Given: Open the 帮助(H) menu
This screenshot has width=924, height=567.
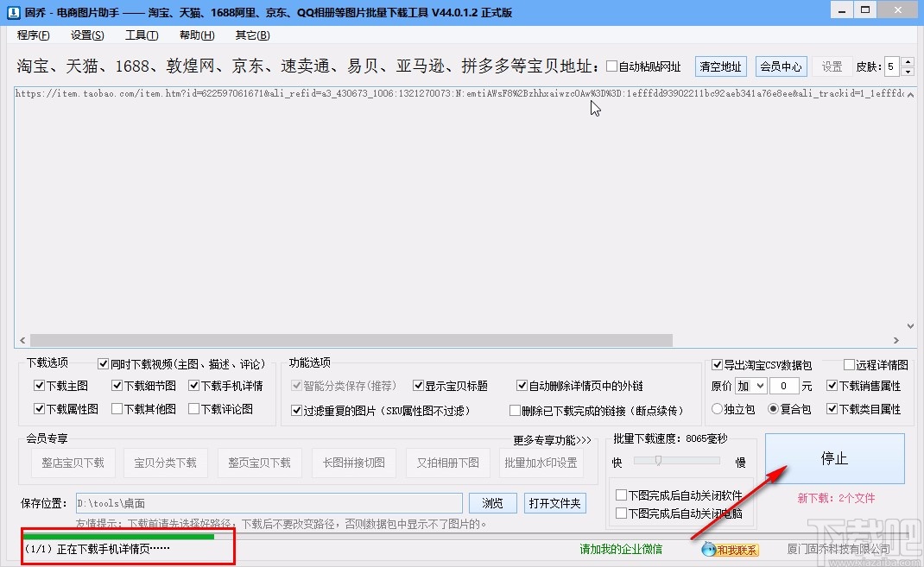Looking at the screenshot, I should point(197,35).
